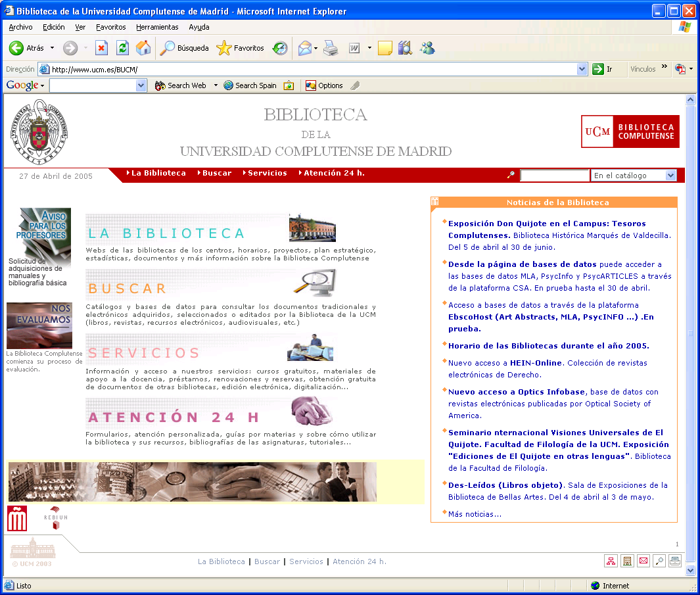The height and width of the screenshot is (595, 700).
Task: Click the grayed Forward arrow button
Action: [x=70, y=48]
